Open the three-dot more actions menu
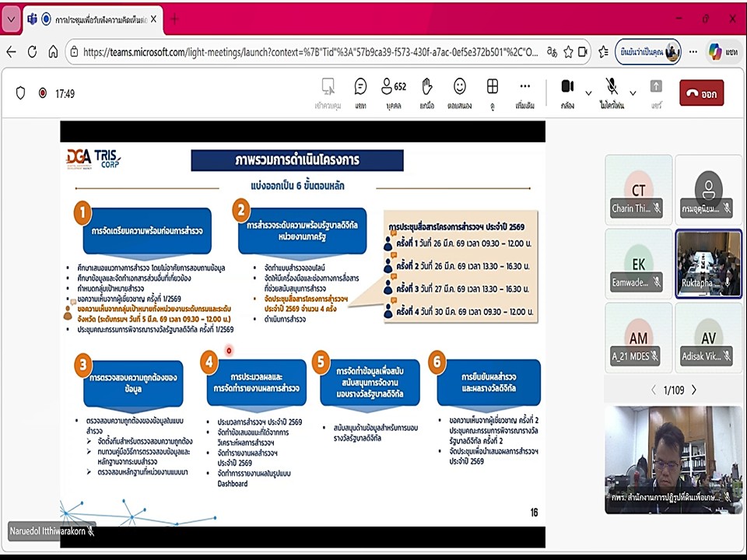This screenshot has height=560, width=747. [525, 92]
